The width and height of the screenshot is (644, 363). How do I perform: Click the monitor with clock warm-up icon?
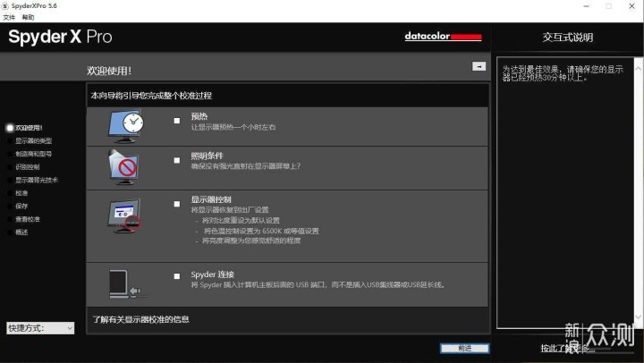tap(126, 126)
